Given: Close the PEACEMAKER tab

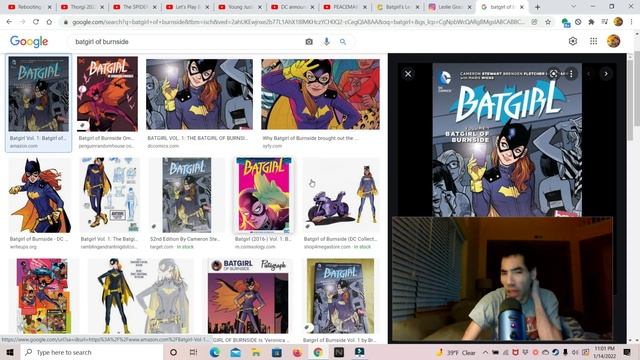Looking at the screenshot, I should point(365,7).
